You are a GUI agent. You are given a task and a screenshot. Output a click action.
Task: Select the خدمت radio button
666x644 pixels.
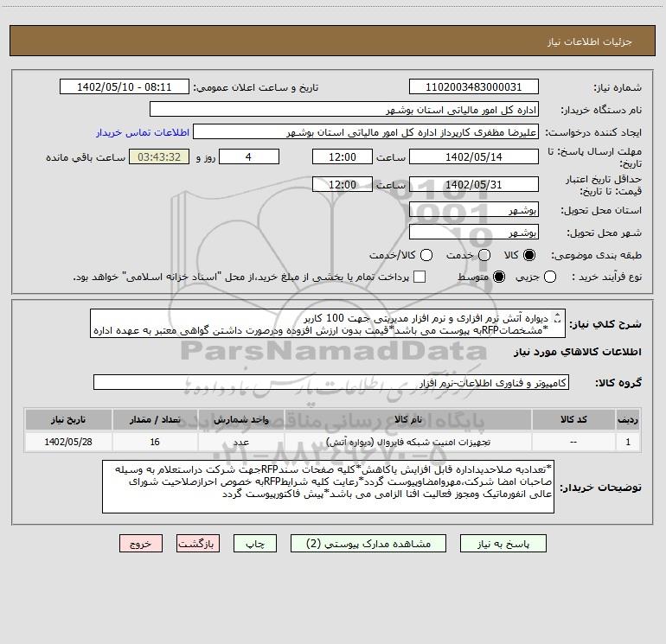click(484, 255)
